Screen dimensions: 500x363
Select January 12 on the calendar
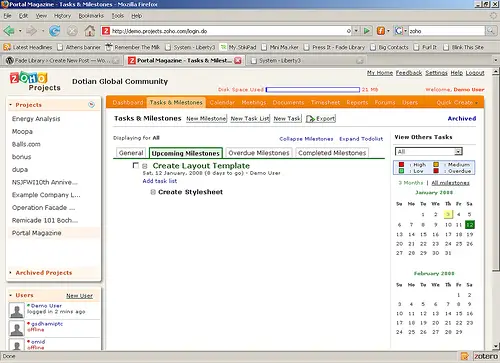(470, 225)
